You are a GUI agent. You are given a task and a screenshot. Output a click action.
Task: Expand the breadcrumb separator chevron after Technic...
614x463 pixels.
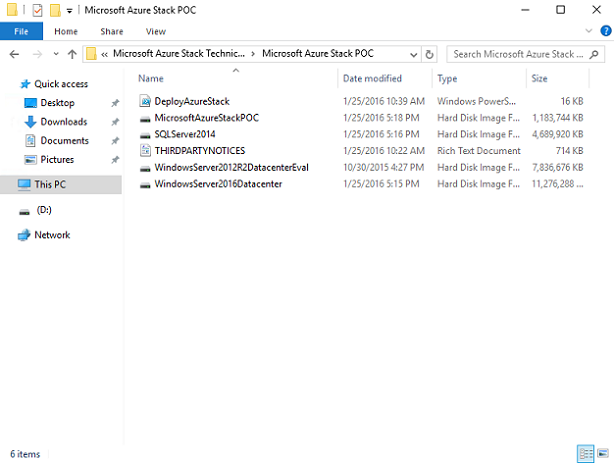coord(253,54)
